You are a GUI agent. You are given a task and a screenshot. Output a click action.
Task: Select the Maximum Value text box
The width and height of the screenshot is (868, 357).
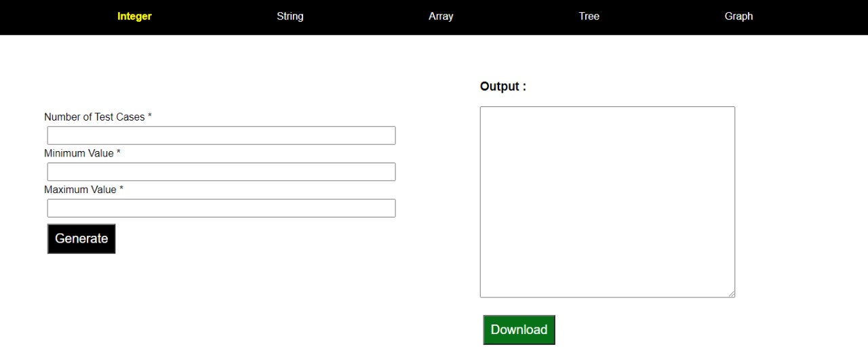coord(221,209)
